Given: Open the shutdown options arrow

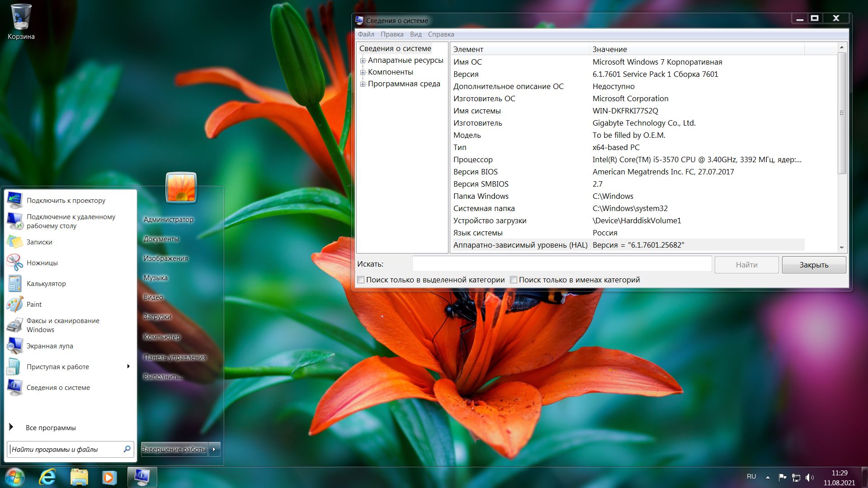Looking at the screenshot, I should [x=214, y=449].
